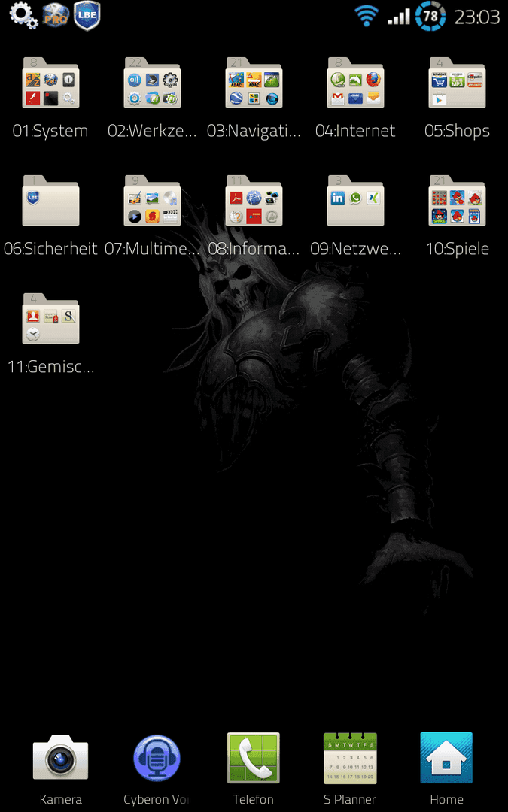Open the Telefon dialer app

click(x=254, y=758)
